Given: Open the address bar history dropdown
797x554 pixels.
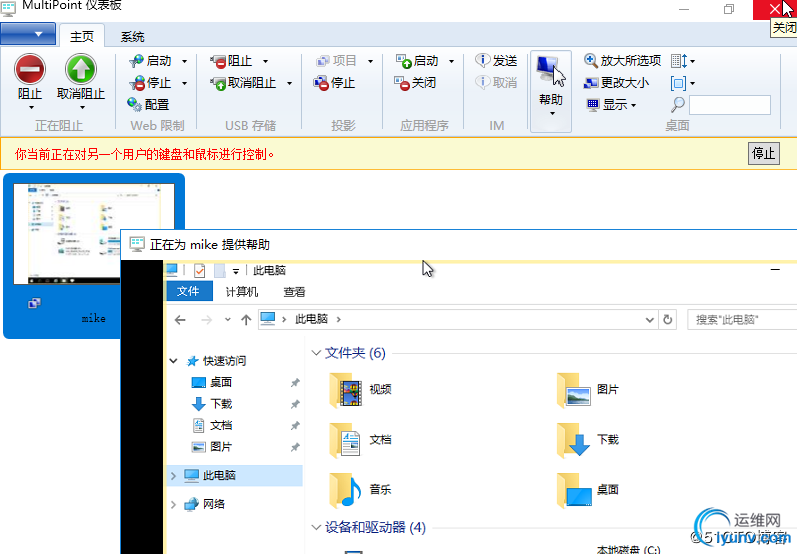Looking at the screenshot, I should click(650, 320).
